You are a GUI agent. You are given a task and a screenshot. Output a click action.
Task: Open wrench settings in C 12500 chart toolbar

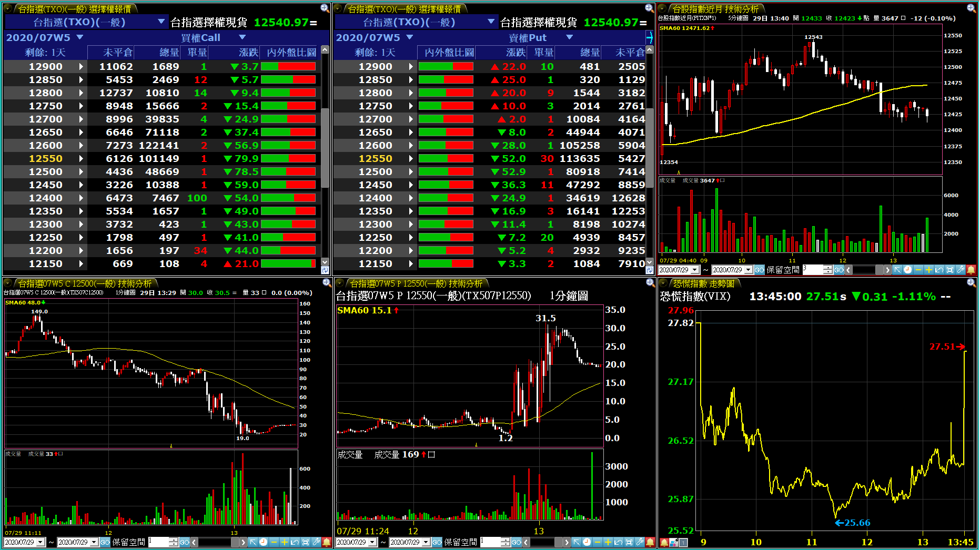tap(316, 542)
